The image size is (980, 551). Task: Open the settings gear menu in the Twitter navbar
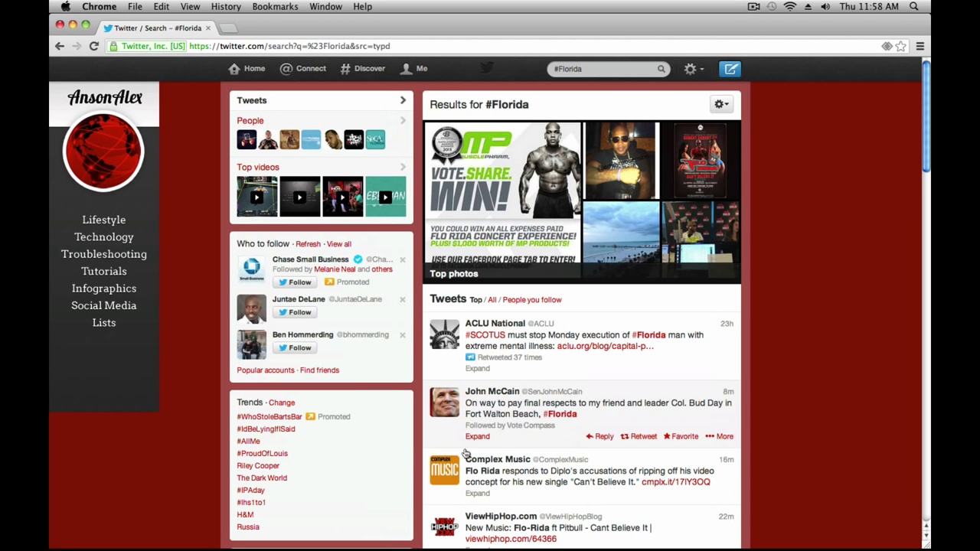click(693, 69)
